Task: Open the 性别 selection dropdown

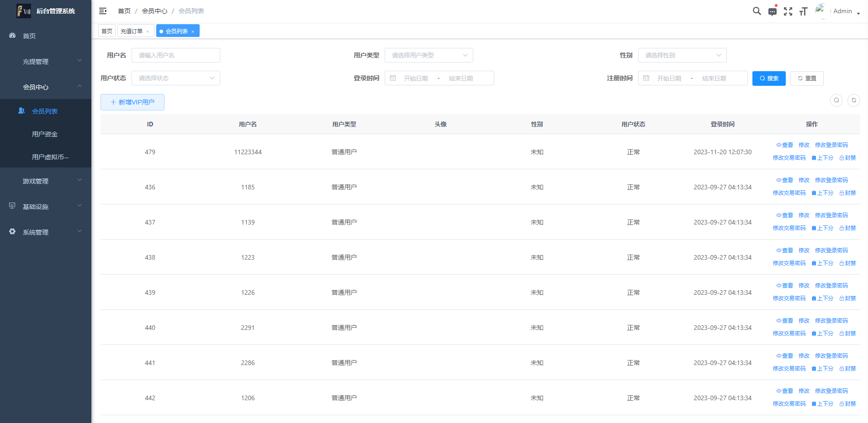Action: click(x=682, y=55)
